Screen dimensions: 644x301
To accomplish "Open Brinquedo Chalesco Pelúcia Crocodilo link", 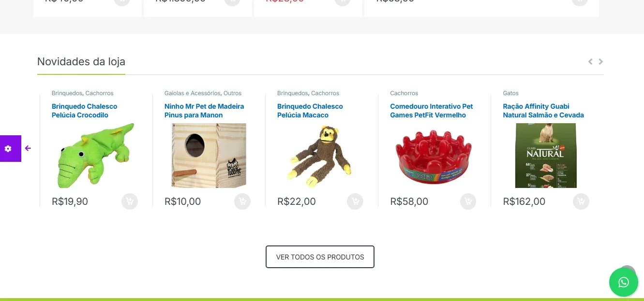I will point(85,111).
